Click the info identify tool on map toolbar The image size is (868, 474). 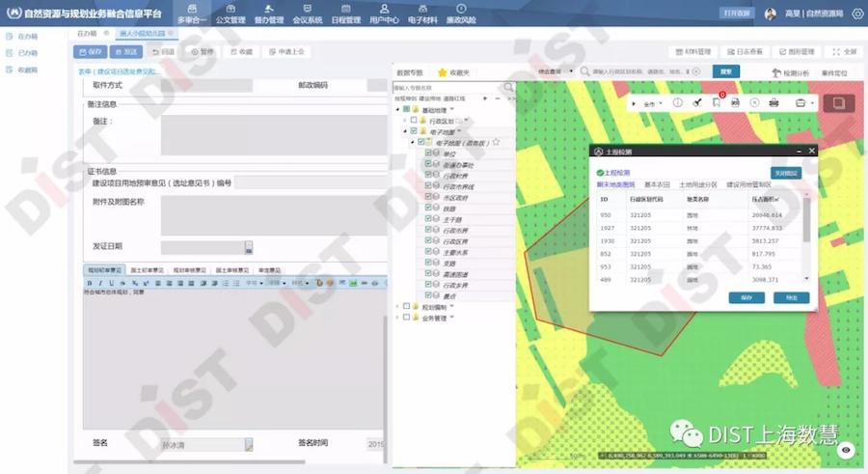[x=678, y=103]
